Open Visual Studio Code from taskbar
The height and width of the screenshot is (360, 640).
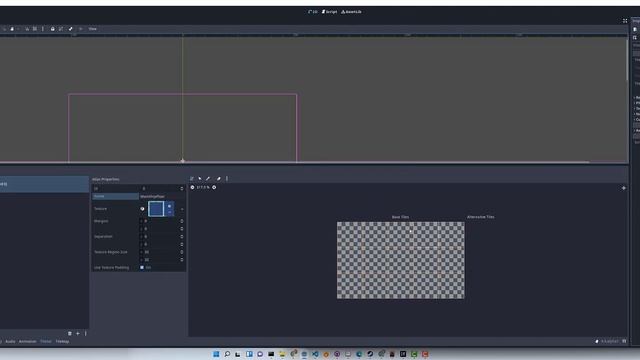315,354
